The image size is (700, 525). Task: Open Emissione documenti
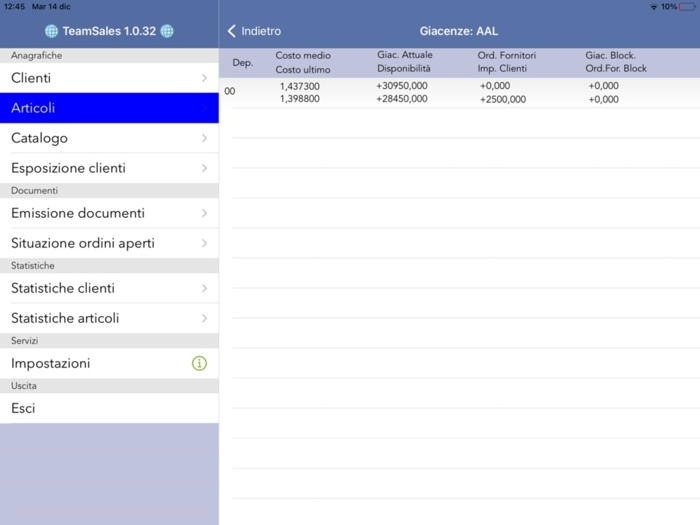click(109, 213)
